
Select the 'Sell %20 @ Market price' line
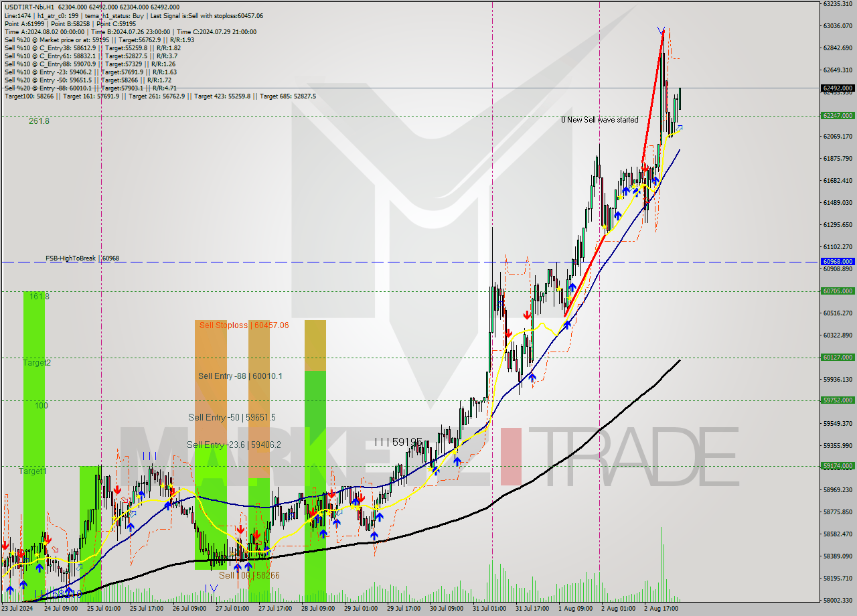pos(99,40)
